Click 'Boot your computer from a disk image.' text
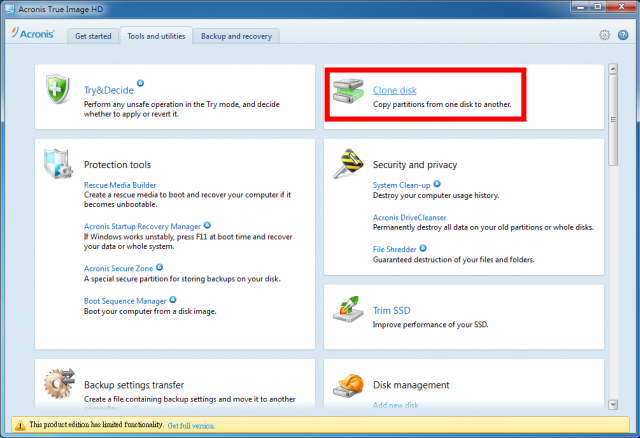 (150, 311)
